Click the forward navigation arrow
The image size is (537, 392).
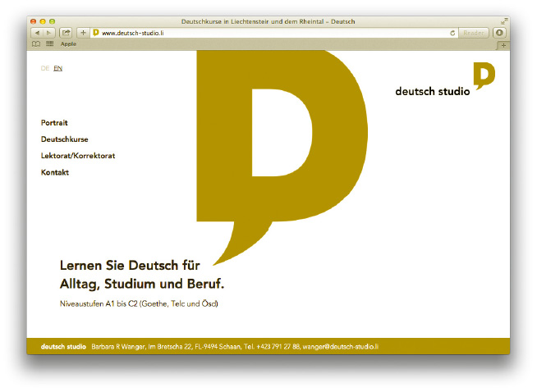[x=48, y=33]
